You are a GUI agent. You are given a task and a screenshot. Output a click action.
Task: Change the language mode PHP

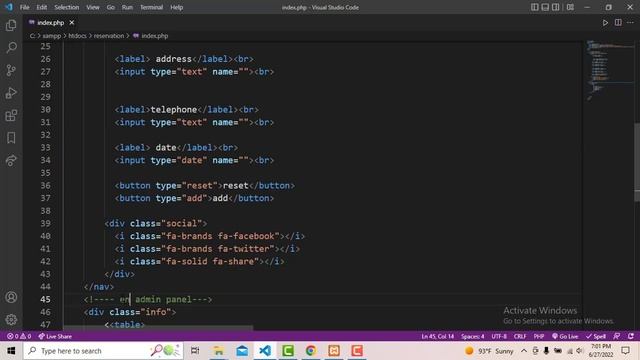click(539, 336)
